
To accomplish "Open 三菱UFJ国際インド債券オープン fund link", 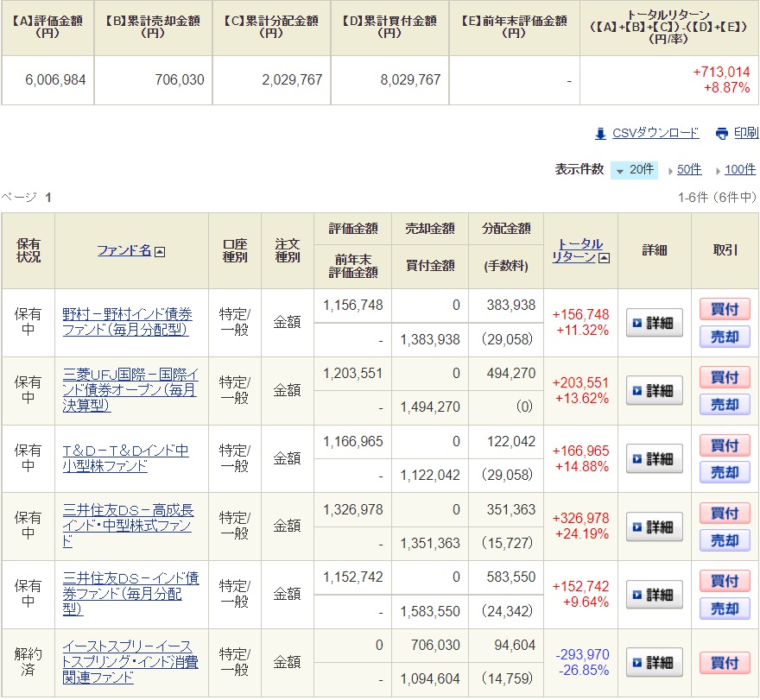I will tap(130, 390).
